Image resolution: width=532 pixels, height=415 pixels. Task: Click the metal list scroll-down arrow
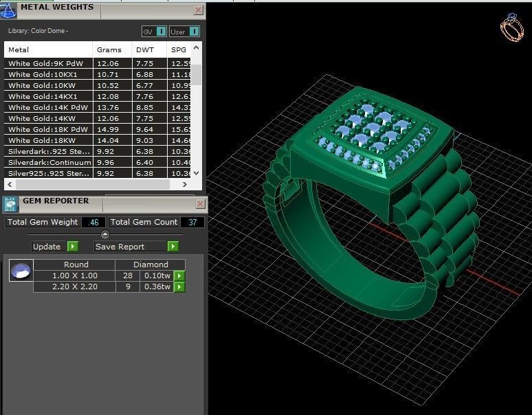pos(196,173)
